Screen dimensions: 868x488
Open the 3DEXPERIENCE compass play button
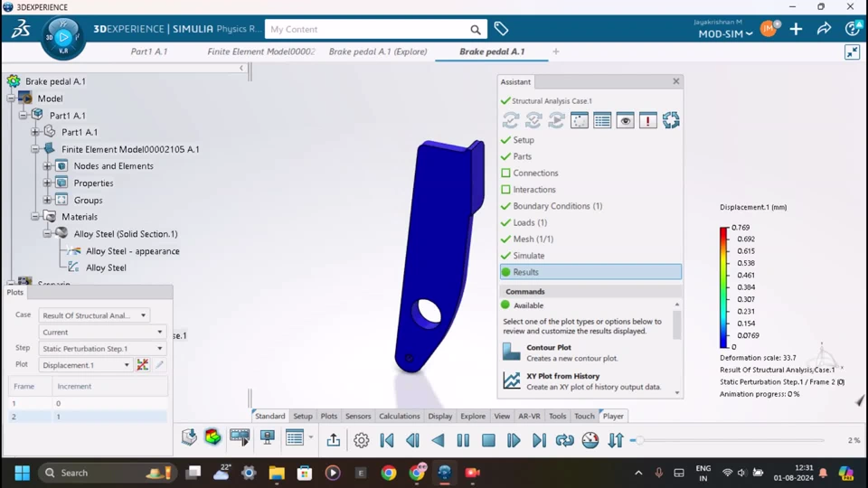click(x=63, y=37)
